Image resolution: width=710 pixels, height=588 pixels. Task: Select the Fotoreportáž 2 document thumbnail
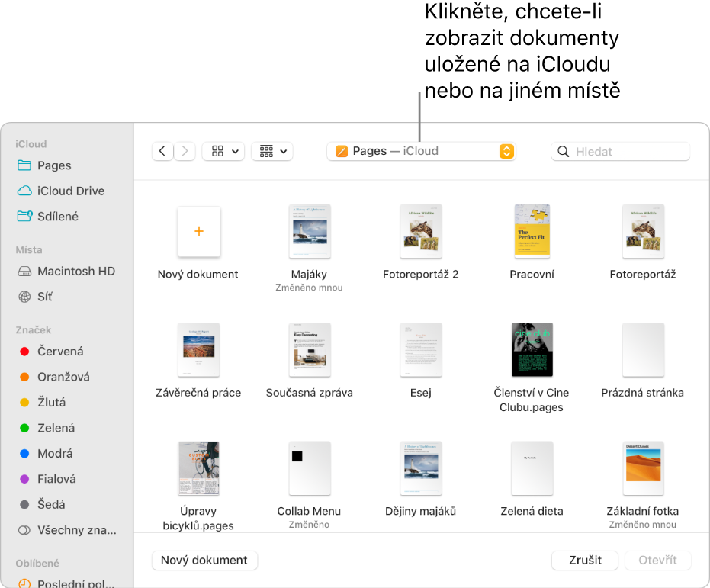tap(421, 231)
